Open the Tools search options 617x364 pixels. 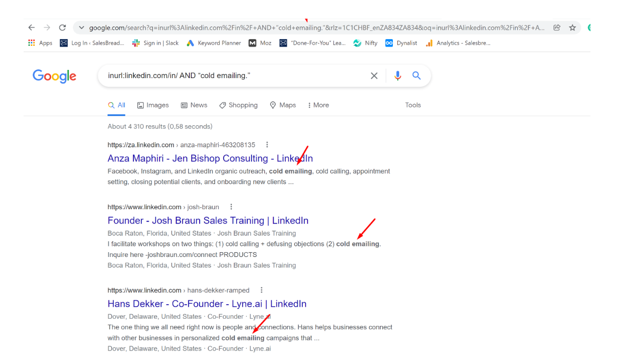(x=413, y=105)
